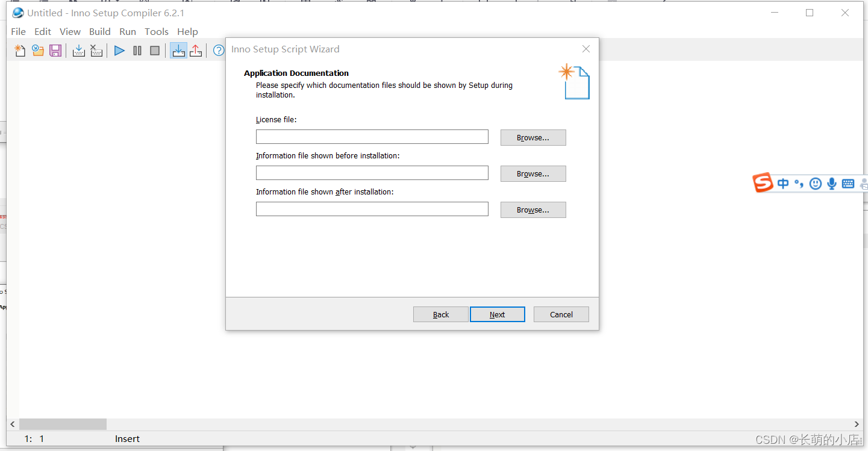Open the emoji panel in the Sogou bar
This screenshot has height=451, width=868.
pyautogui.click(x=816, y=184)
